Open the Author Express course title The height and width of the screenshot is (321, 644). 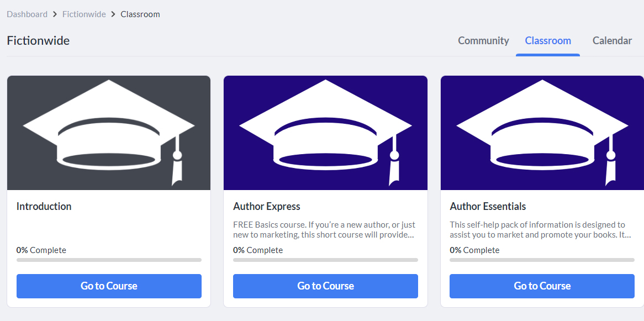[267, 206]
